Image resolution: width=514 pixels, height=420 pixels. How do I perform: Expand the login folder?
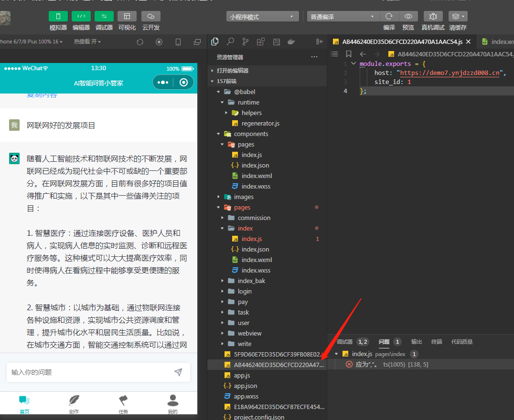click(x=267, y=291)
